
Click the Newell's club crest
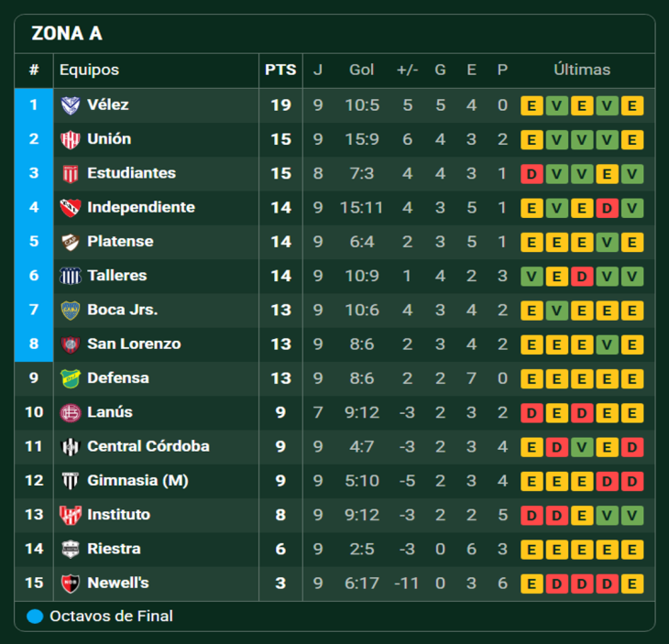tap(71, 584)
